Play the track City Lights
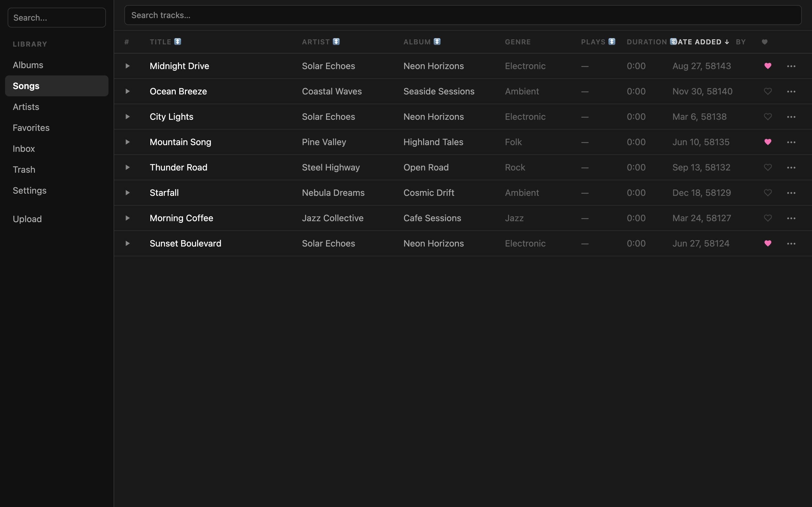Viewport: 812px width, 507px height. (128, 117)
